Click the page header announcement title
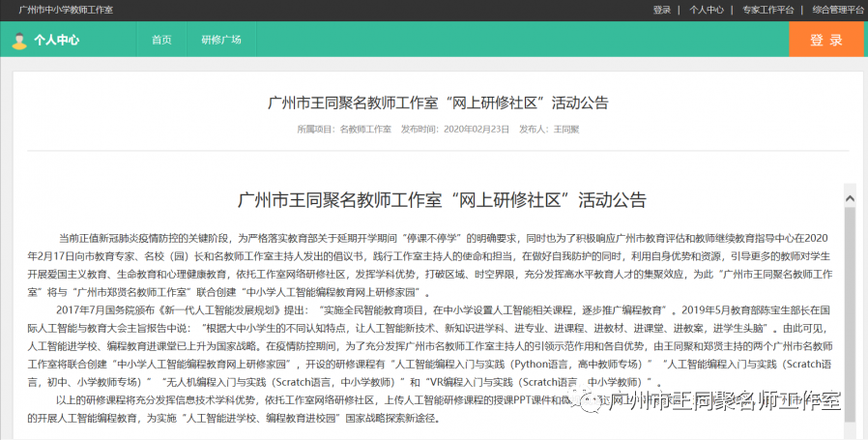 click(x=437, y=103)
